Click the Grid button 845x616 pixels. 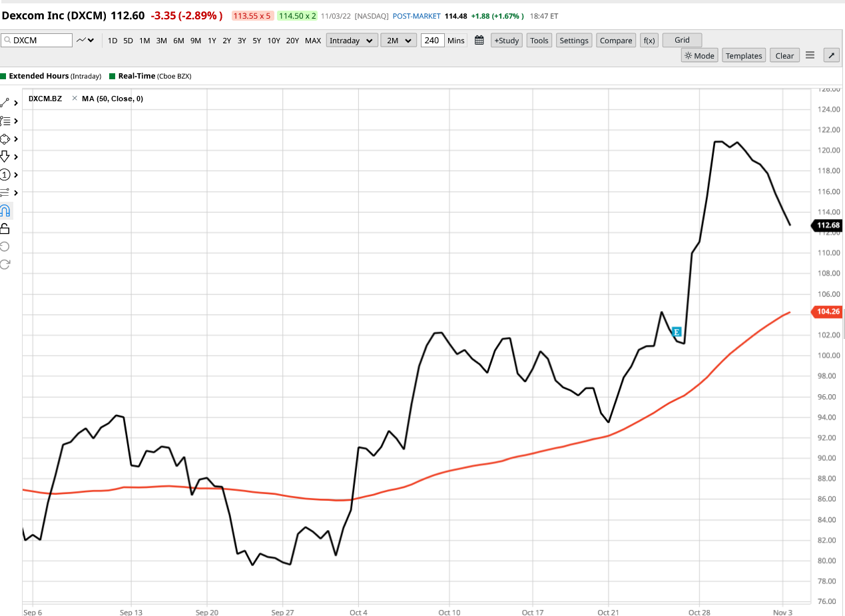pos(683,40)
